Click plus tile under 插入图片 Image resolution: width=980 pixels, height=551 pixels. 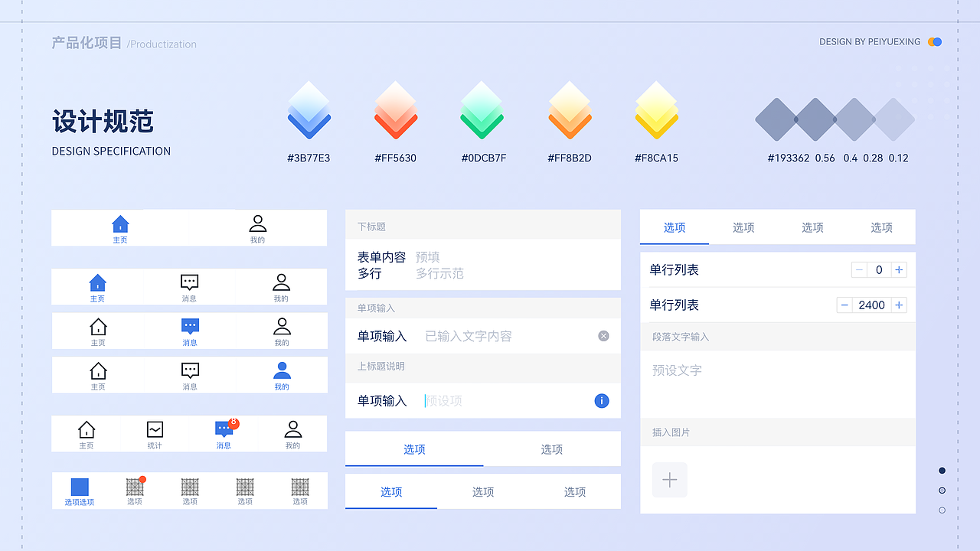[x=670, y=480]
